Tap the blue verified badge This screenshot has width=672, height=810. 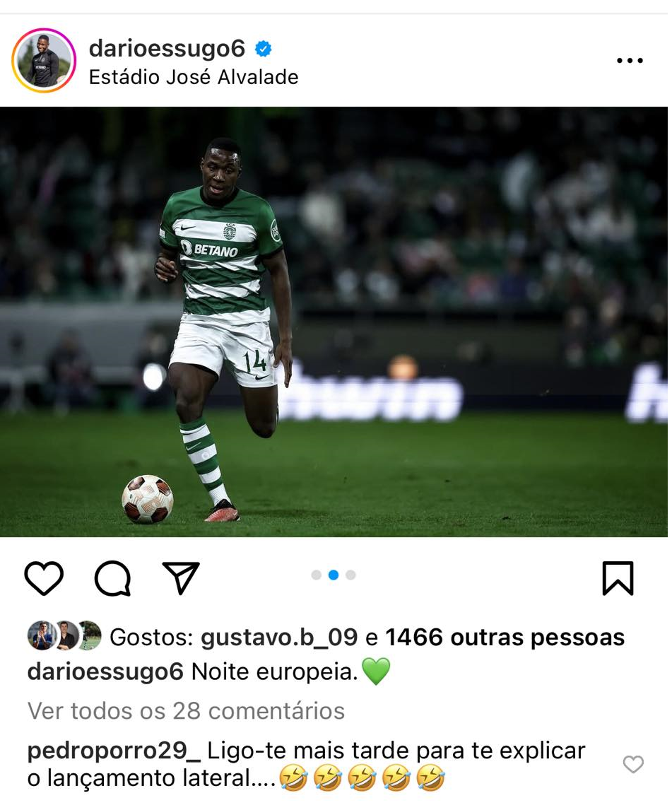point(264,49)
